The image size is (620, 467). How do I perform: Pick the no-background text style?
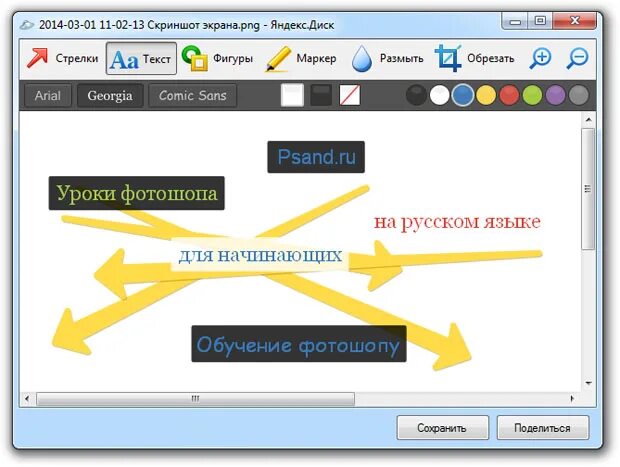350,95
